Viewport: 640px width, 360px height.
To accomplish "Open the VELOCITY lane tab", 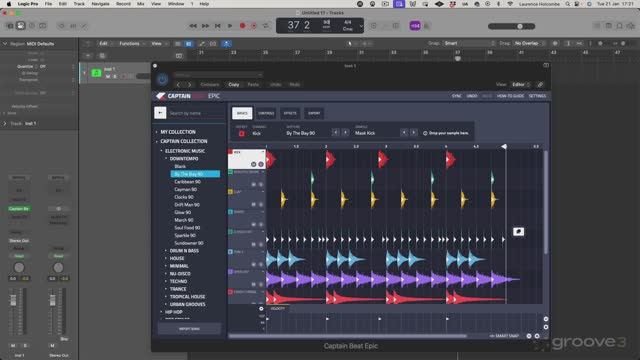I will (x=278, y=309).
